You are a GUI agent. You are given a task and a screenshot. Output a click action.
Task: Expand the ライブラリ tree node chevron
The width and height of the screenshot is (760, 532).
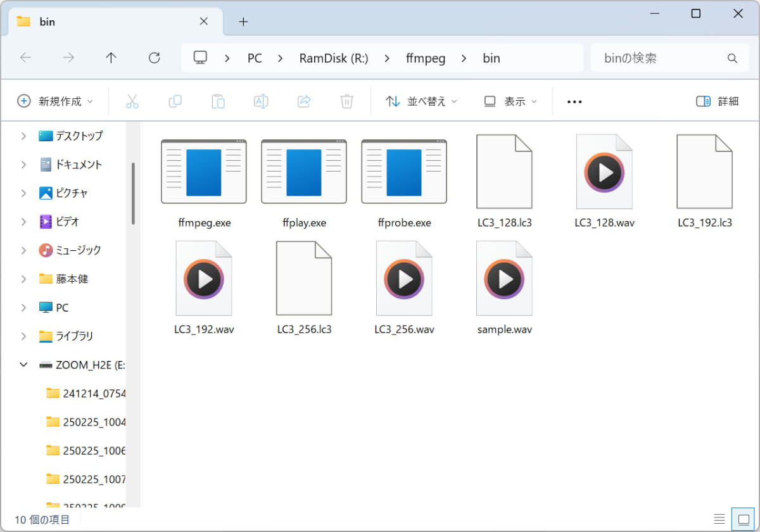click(x=23, y=336)
